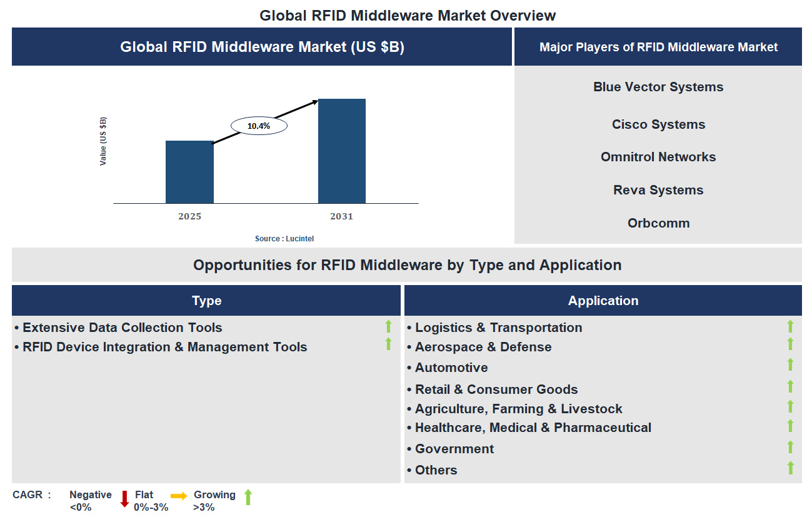Select the 2031 bar in the chart
This screenshot has height=522, width=812.
[342, 150]
